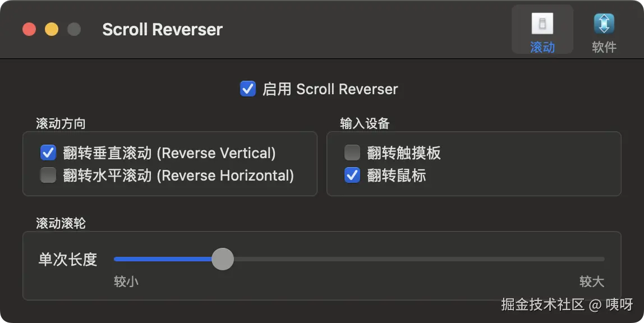
Task: Disable the 启用 Scroll Reverser checkbox
Action: [247, 89]
